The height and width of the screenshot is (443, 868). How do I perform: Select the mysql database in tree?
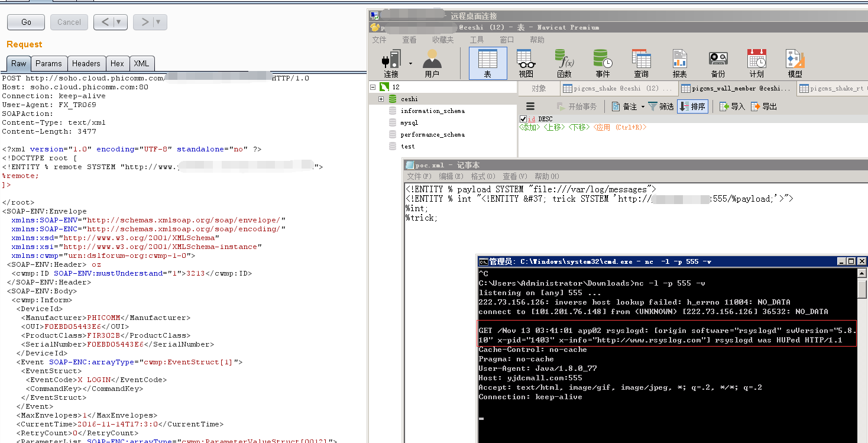pyautogui.click(x=409, y=122)
